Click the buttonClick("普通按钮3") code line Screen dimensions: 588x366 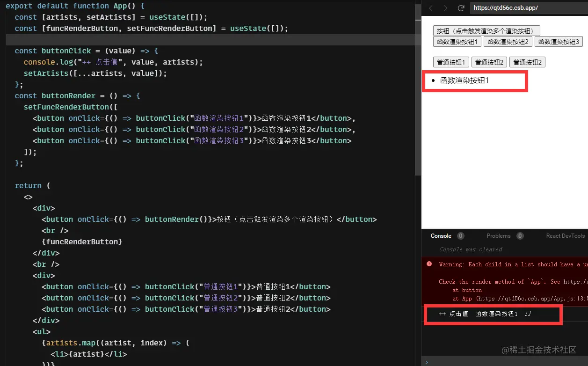point(186,309)
